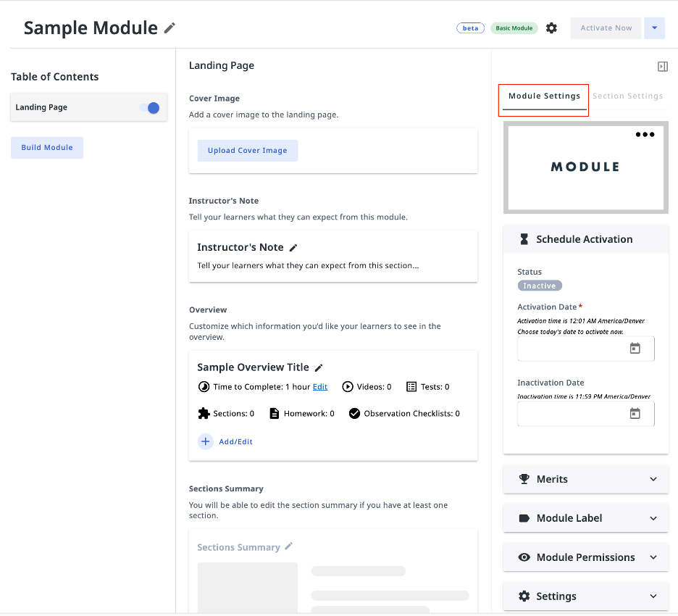Click the Build Module button
Image resolution: width=678 pixels, height=616 pixels.
pyautogui.click(x=47, y=148)
